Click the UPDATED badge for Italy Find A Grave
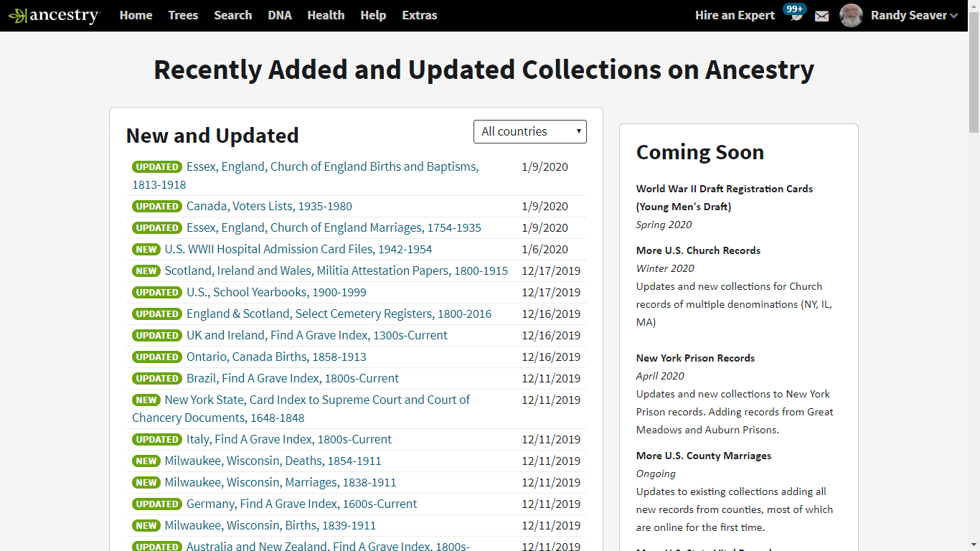This screenshot has width=980, height=551. [x=157, y=439]
